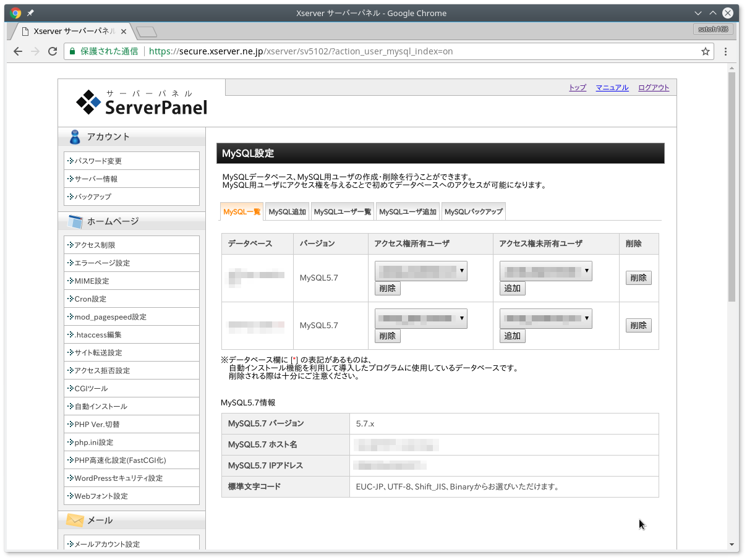Open CGIツール in the sidebar

coord(132,388)
